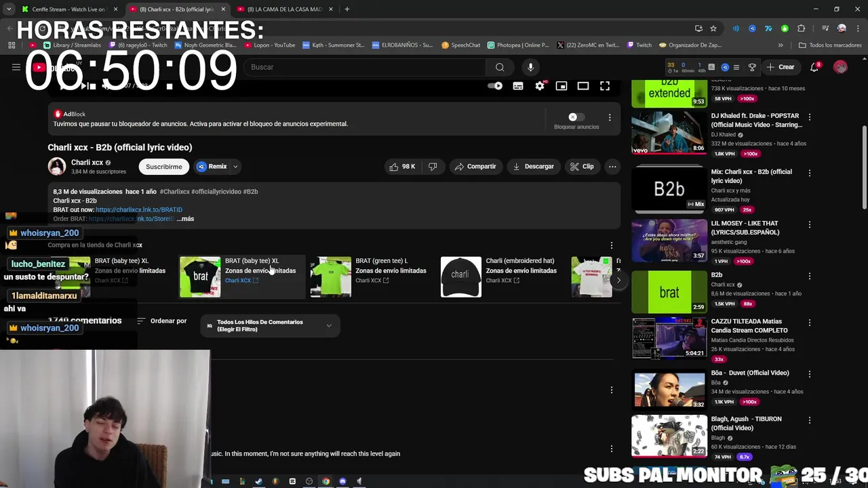The image size is (868, 488).
Task: Open Charli xcx channel avatar
Action: coord(57,166)
